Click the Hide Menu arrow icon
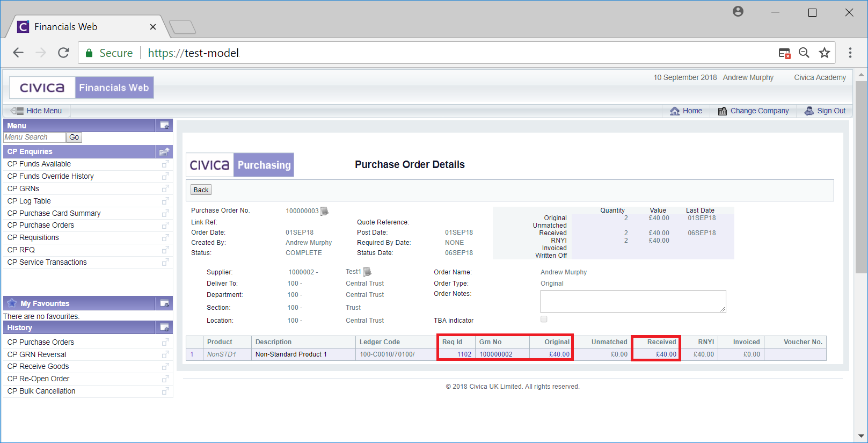This screenshot has height=443, width=868. coord(17,111)
